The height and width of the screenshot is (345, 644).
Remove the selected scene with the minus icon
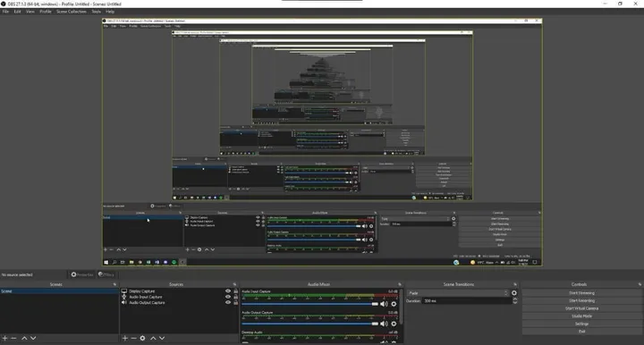13,338
